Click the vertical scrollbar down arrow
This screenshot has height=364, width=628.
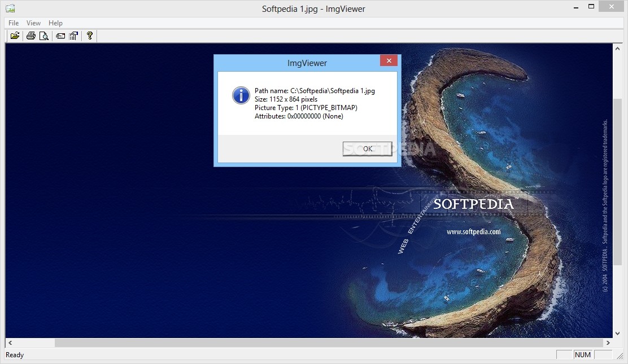coord(617,333)
